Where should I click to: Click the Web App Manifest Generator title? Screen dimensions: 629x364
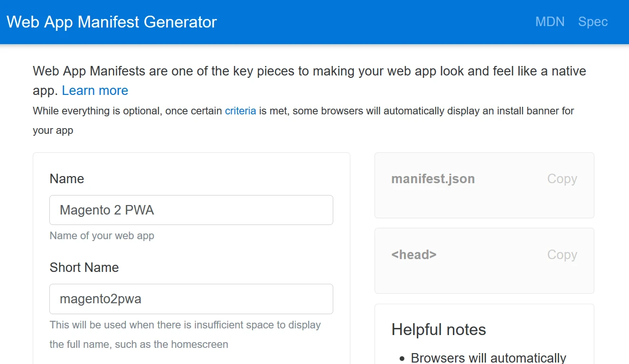coord(112,22)
